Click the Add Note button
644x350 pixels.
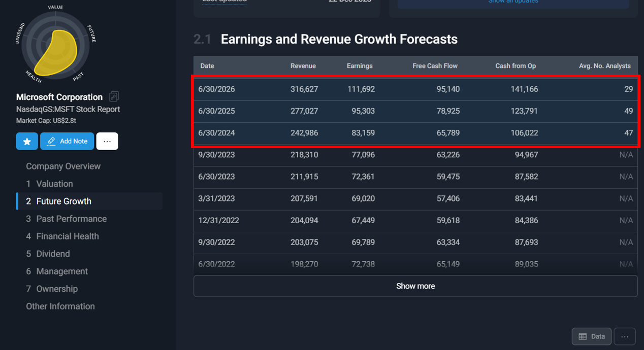[67, 142]
